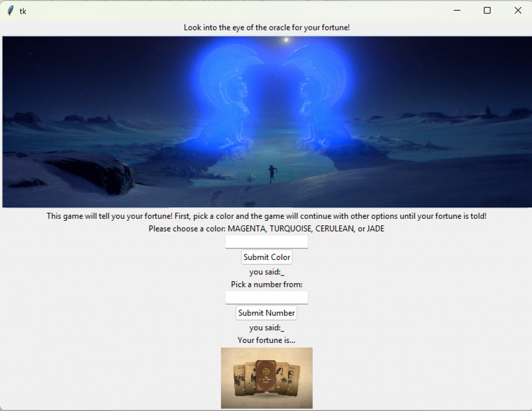
Task: Click the Tk feather icon in title bar
Action: point(10,11)
